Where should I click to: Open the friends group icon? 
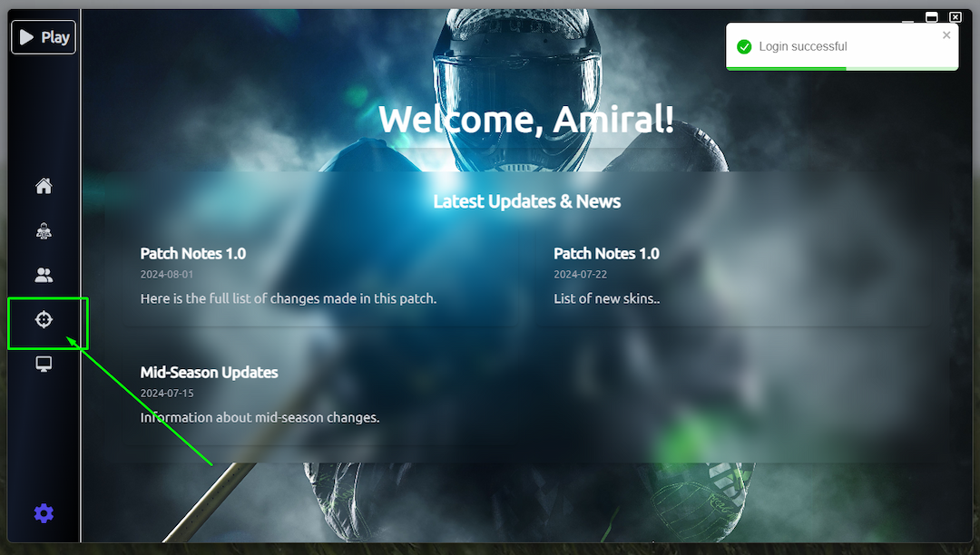(x=44, y=275)
